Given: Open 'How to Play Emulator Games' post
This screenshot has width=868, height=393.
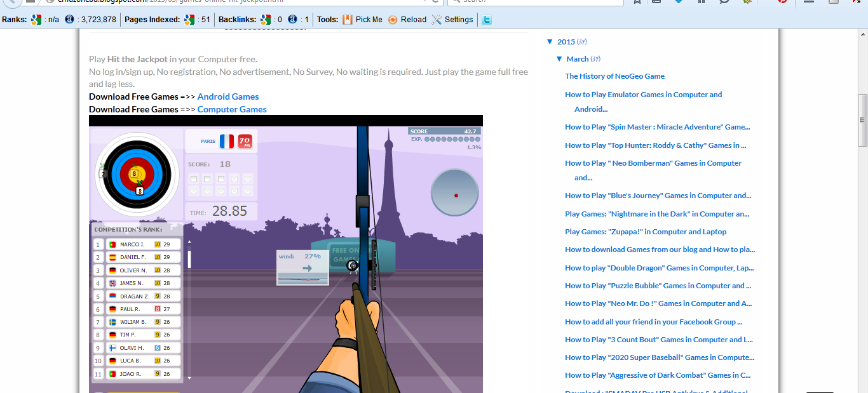Looking at the screenshot, I should [643, 102].
